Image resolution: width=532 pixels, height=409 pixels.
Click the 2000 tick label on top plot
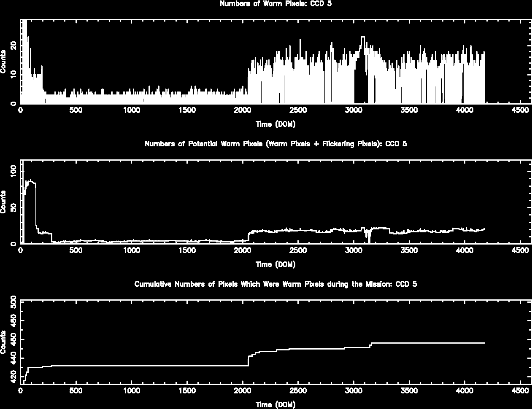coord(243,110)
